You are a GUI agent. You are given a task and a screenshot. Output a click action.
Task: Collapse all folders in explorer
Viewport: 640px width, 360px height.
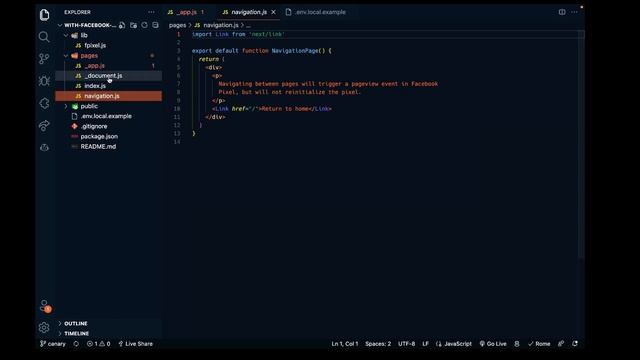pyautogui.click(x=156, y=25)
